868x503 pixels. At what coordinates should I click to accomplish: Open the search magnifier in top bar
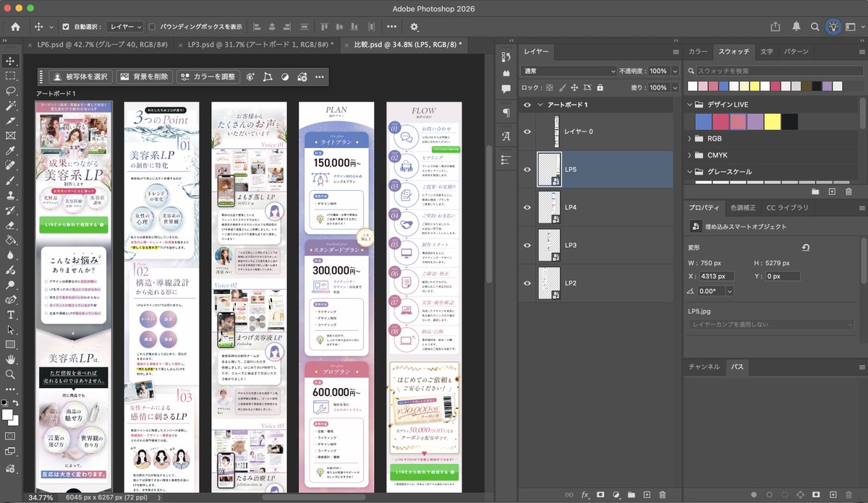[815, 27]
